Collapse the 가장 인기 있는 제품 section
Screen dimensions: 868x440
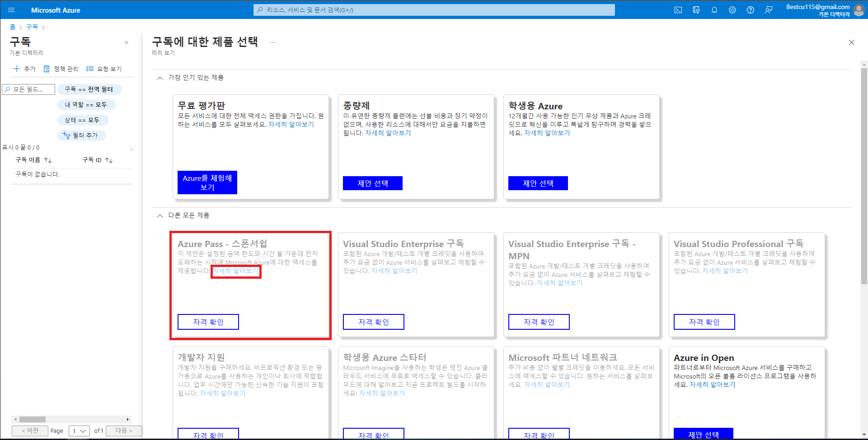(160, 78)
